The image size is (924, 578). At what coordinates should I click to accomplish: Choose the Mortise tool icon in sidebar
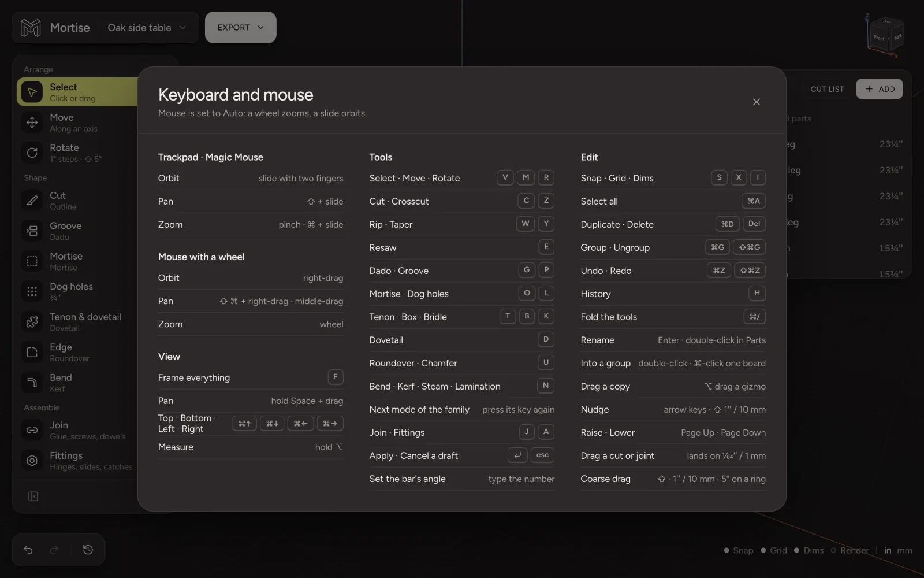[32, 261]
